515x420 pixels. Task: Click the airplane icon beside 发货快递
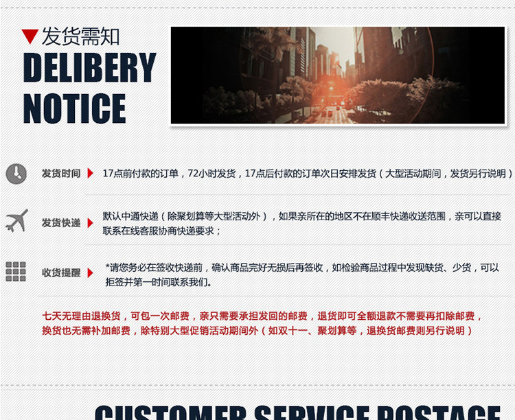tap(16, 221)
